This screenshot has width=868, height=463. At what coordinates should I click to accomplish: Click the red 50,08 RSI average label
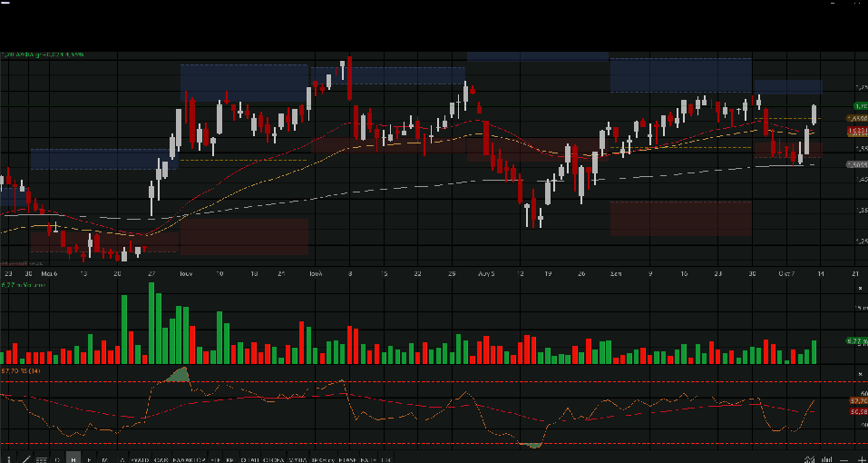coord(858,411)
